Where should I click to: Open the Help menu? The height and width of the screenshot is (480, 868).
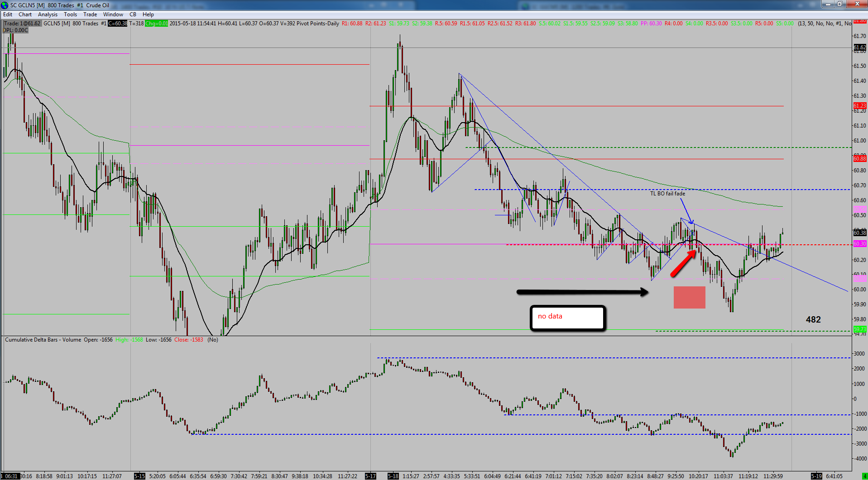point(148,14)
